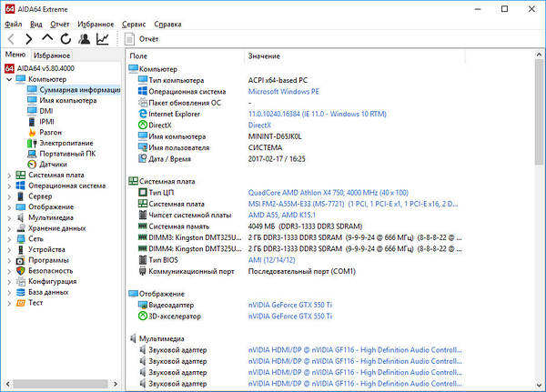The height and width of the screenshot is (392, 546).
Task: Open the Отчёт menu in the menu bar
Action: (59, 24)
